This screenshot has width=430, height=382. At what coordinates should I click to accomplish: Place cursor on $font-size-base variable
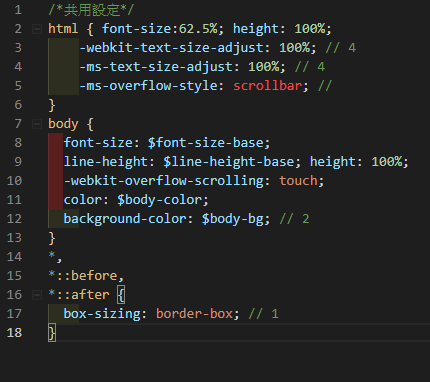(x=206, y=143)
